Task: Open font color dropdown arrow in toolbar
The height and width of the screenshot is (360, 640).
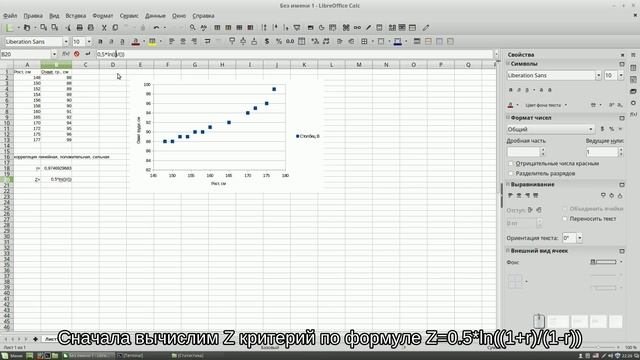Action: (x=144, y=42)
